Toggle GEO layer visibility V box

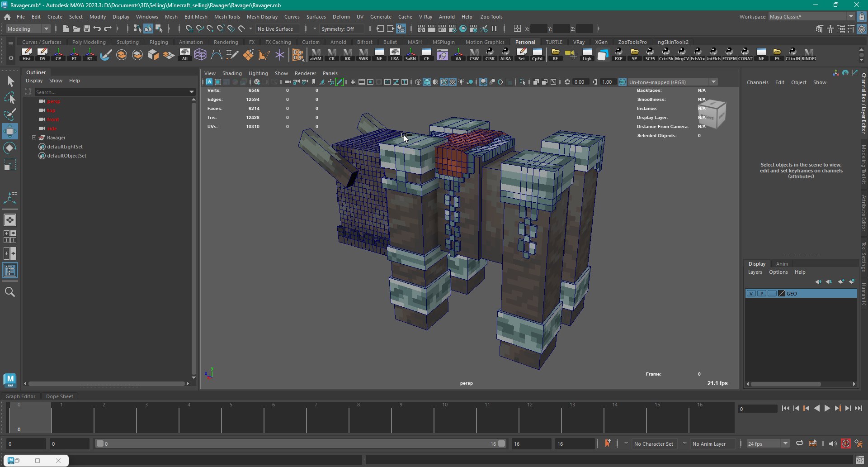tap(751, 293)
